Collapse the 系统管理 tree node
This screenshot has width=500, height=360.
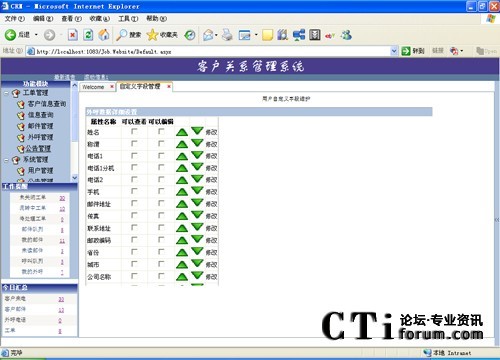click(x=6, y=160)
